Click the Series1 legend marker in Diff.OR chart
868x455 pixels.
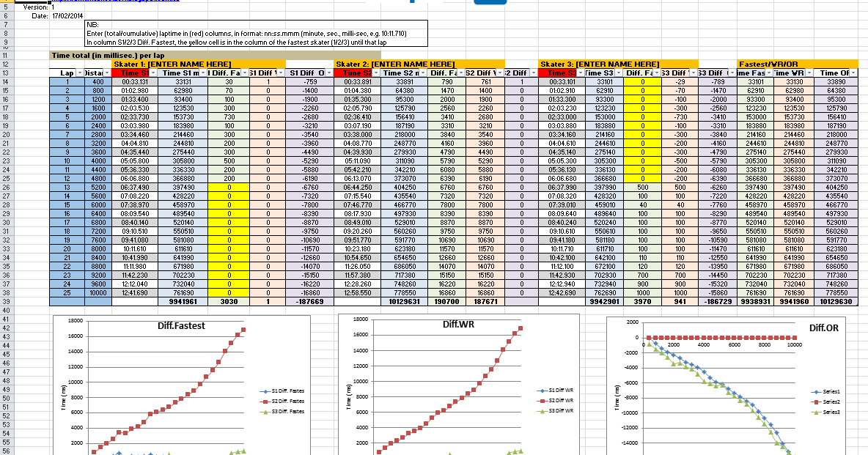click(x=817, y=392)
